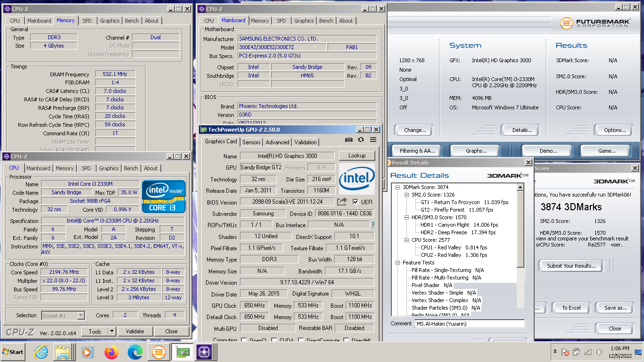Switch to the Sensors tab in GPU-Z

coord(251,142)
